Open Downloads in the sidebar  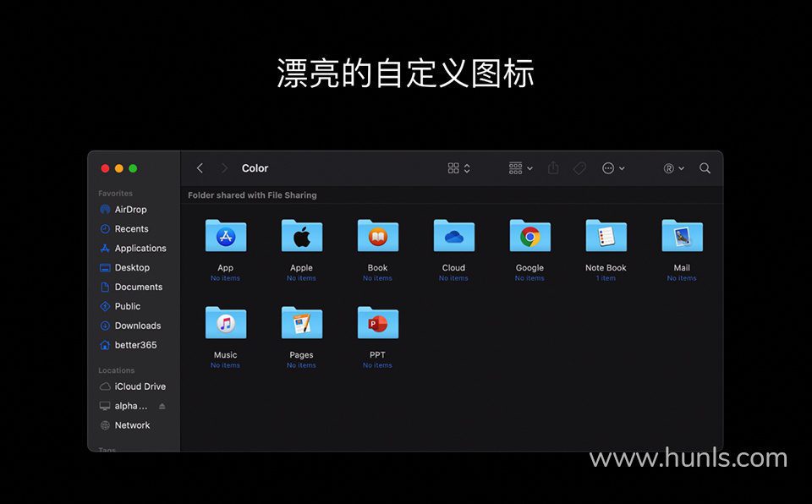point(130,326)
